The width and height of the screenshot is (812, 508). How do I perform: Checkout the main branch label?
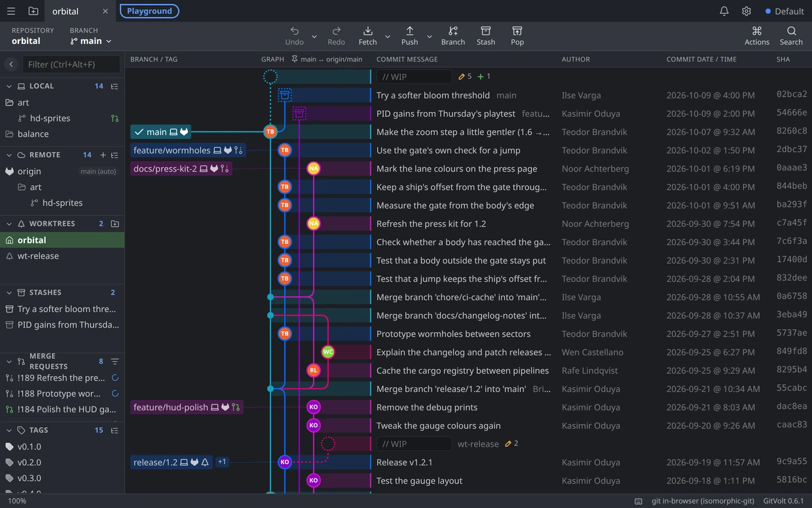[x=162, y=132]
